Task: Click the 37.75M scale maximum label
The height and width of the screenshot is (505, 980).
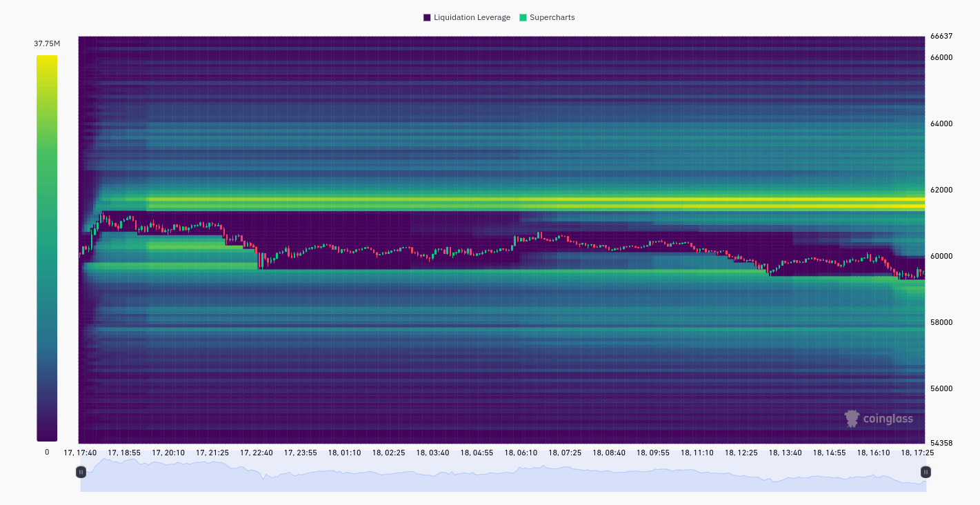Action: [x=47, y=43]
